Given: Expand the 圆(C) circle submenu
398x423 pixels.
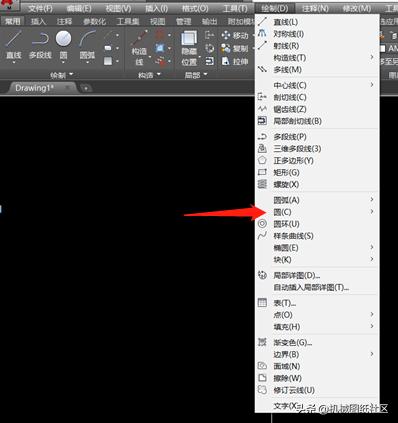Looking at the screenshot, I should coord(317,212).
